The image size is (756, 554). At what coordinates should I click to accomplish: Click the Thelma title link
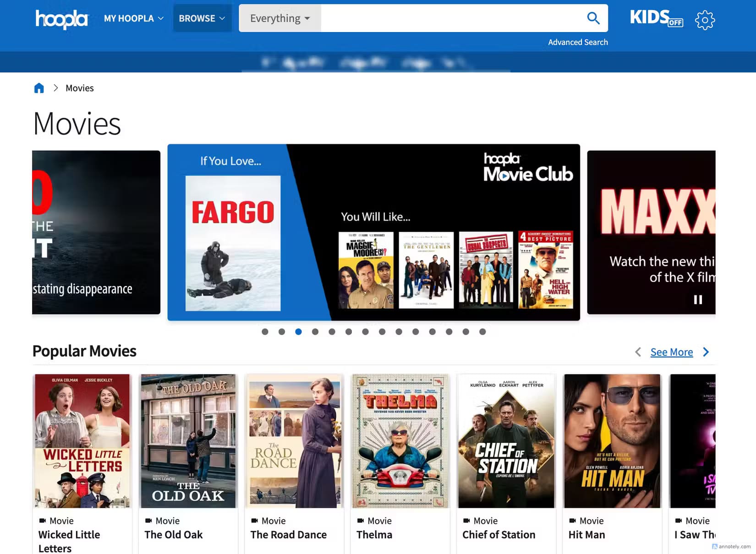pyautogui.click(x=374, y=535)
